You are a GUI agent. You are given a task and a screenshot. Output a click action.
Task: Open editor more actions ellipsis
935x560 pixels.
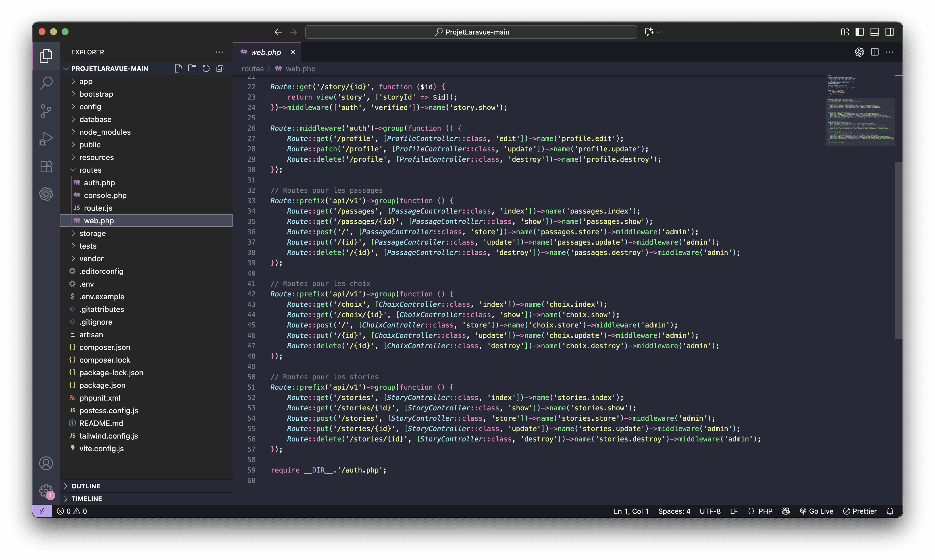(x=889, y=52)
